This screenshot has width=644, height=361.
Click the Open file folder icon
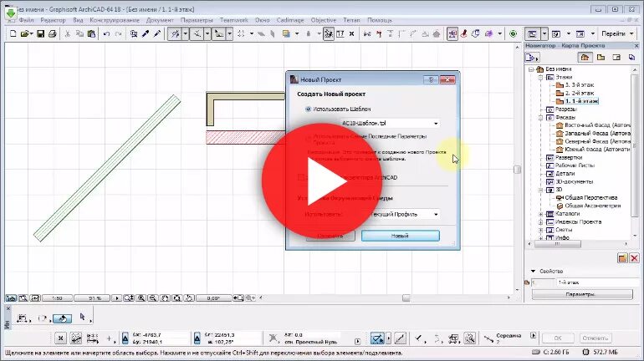pyautogui.click(x=25, y=33)
